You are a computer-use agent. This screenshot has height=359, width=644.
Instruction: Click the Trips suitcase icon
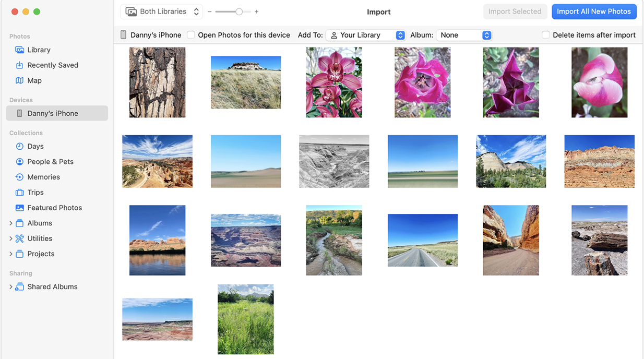tap(18, 192)
